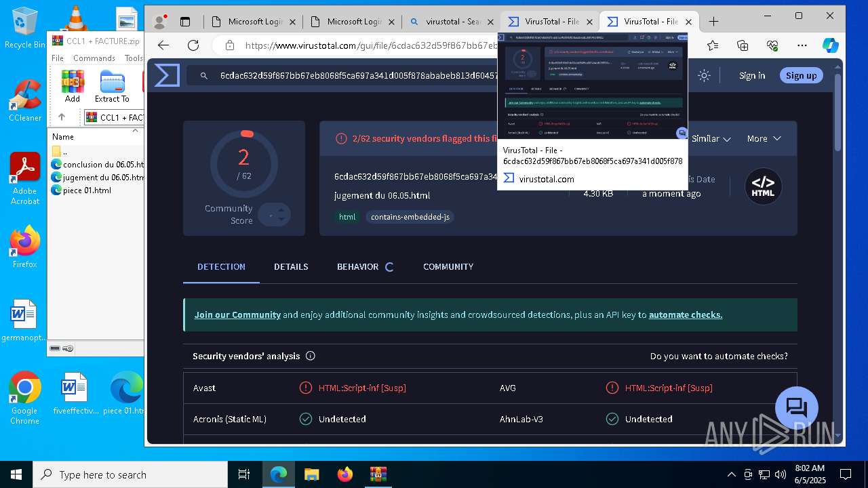868x488 pixels.
Task: Expand the Similar dropdown
Action: click(x=711, y=138)
